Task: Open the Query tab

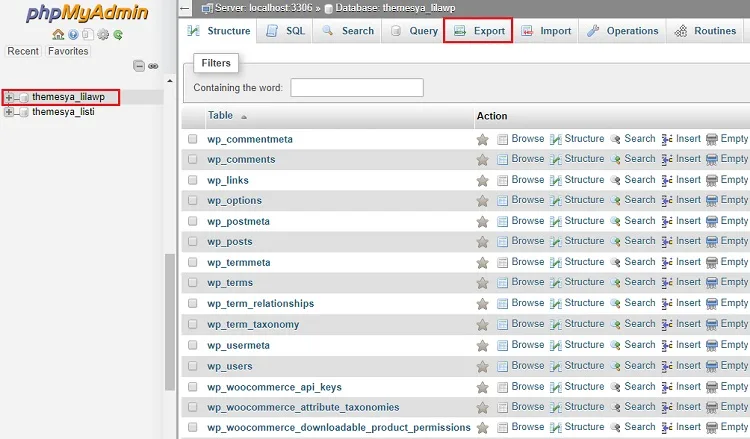Action: (x=414, y=31)
